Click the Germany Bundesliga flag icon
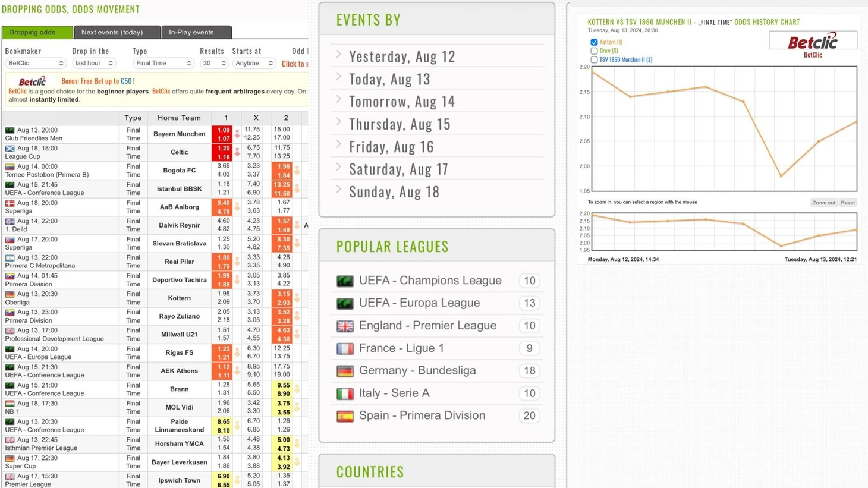 pos(345,371)
